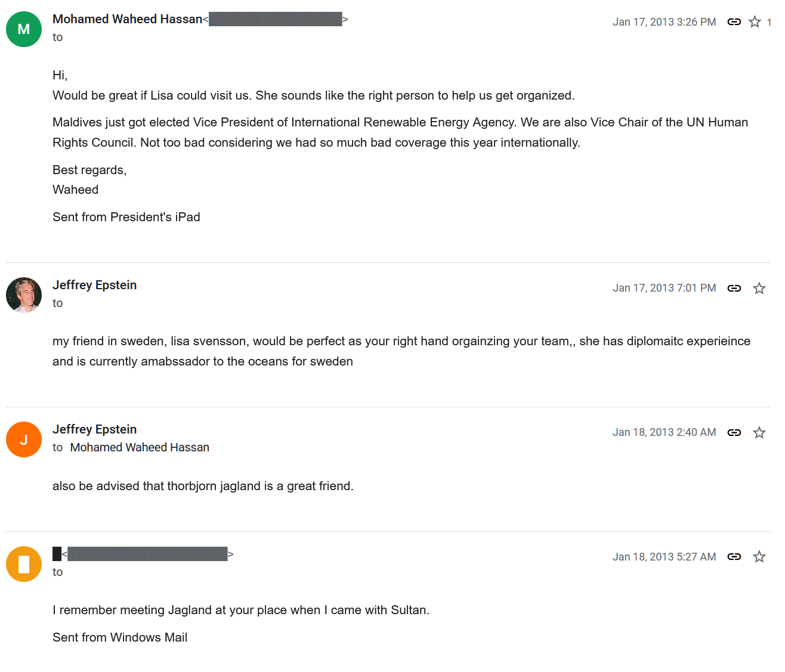Screen dimensions: 785x672
Task: Star the Jan 17 3:26 PM message
Action: (755, 22)
